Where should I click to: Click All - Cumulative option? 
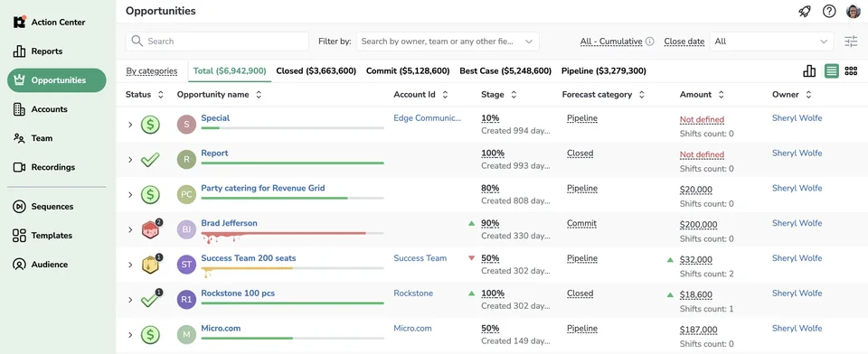coord(611,42)
